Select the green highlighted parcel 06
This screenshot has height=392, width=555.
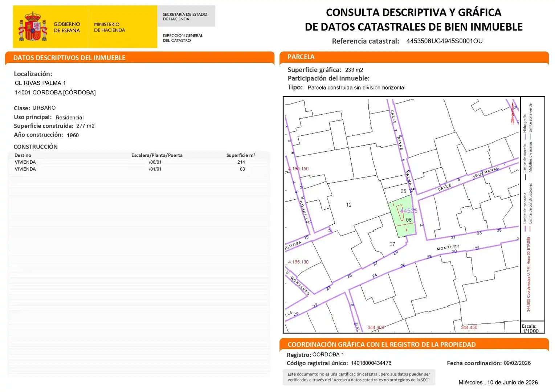tap(402, 216)
